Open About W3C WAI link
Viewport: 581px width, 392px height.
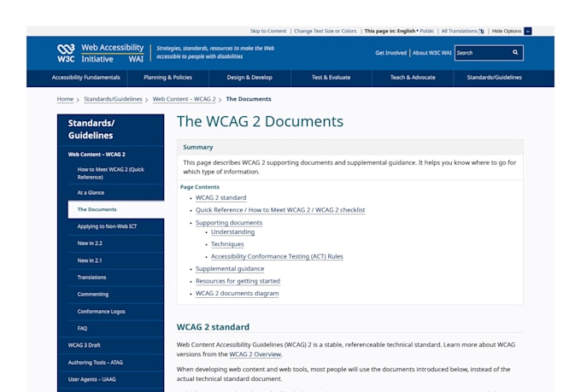tap(431, 53)
